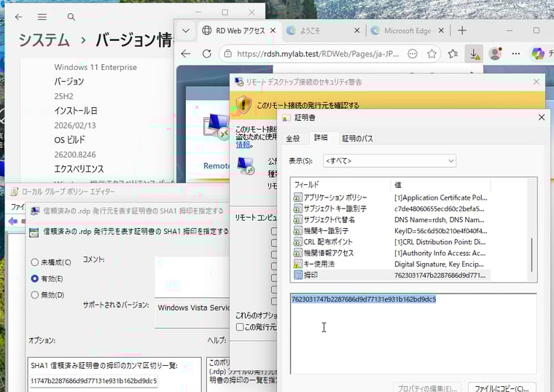Reload the RD Web page
554x392 pixels.
[x=207, y=54]
